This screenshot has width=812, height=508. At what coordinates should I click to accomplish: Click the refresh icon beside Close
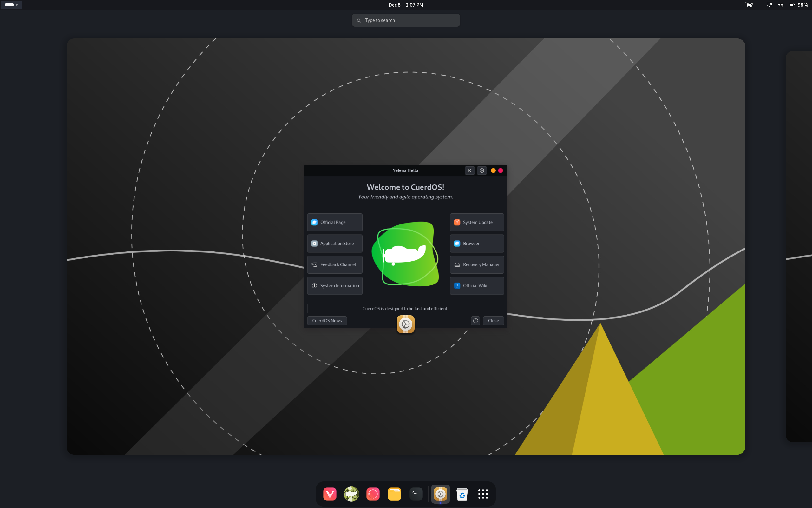click(475, 321)
